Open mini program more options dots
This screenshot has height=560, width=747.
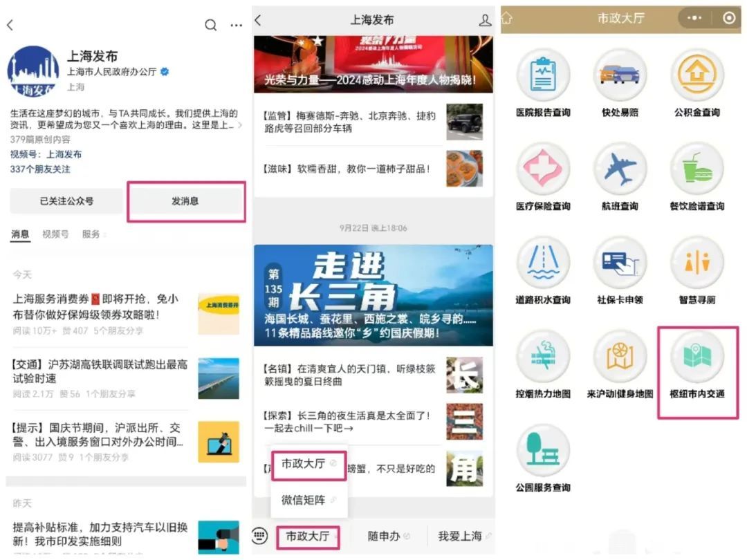point(694,18)
